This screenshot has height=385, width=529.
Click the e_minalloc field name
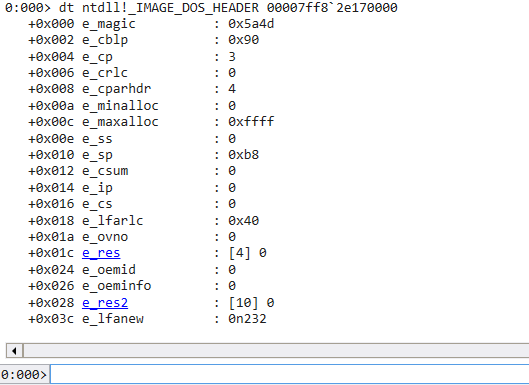[120, 106]
